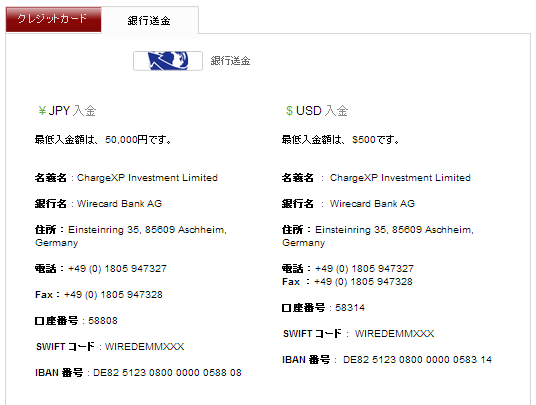Image resolution: width=536 pixels, height=405 pixels.
Task: Click account number 58808
Action: point(103,321)
